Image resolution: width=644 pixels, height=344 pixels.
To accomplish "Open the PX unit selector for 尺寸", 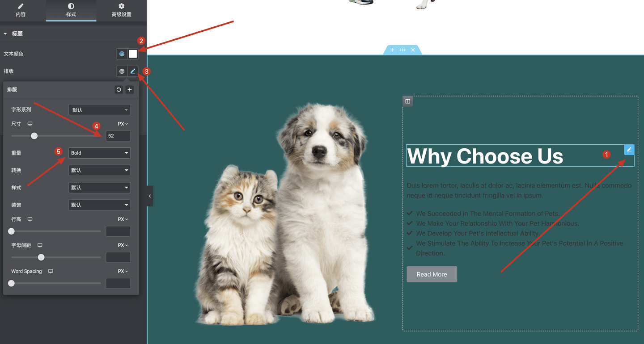I will (123, 124).
